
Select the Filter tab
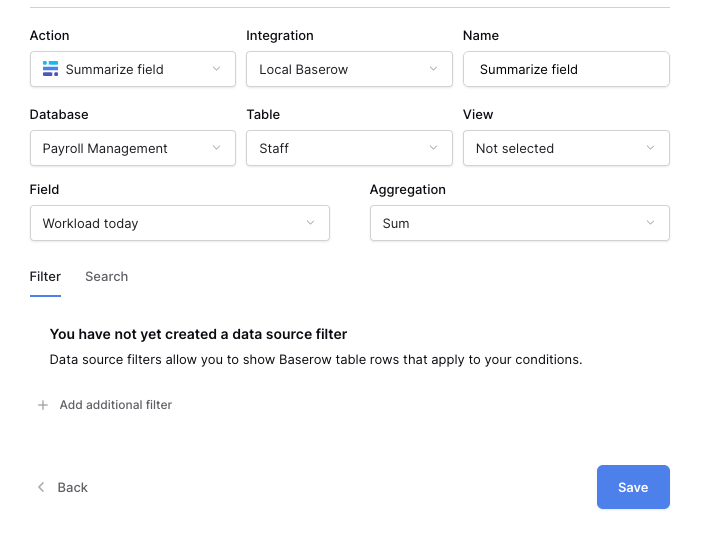45,277
